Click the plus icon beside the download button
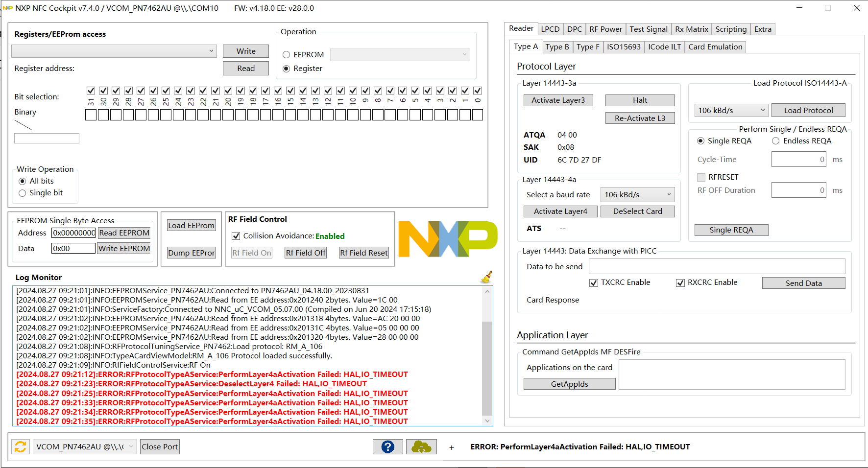The height and width of the screenshot is (468, 868). [x=451, y=447]
